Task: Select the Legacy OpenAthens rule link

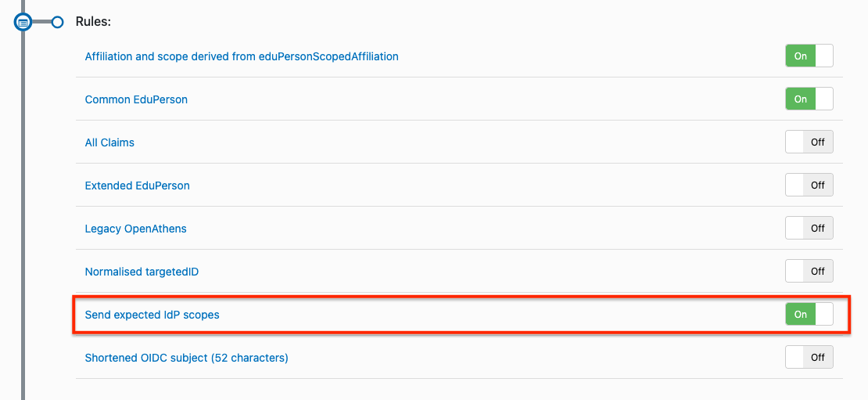Action: click(x=136, y=229)
